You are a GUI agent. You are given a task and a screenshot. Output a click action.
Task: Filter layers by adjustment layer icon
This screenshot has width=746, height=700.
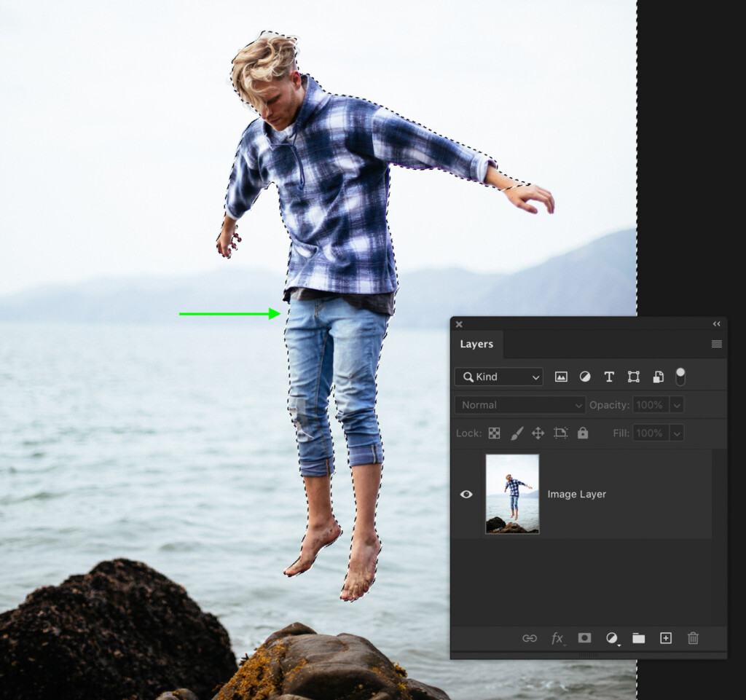(x=585, y=377)
